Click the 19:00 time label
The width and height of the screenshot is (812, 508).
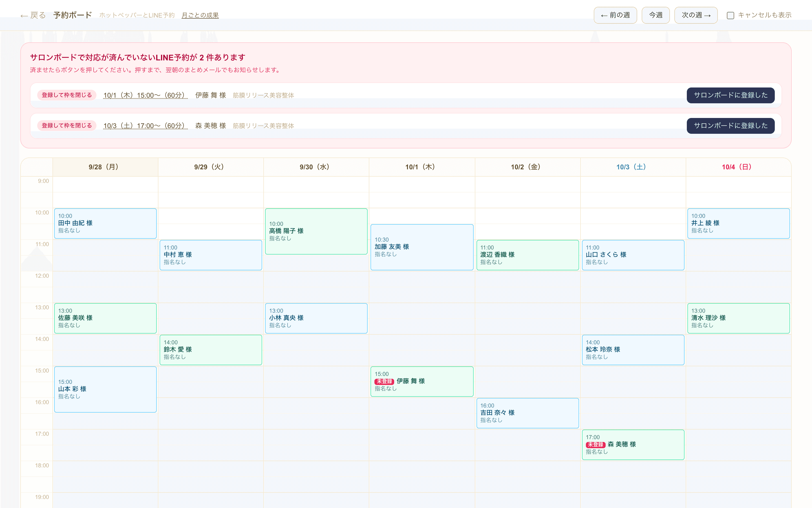coord(42,497)
